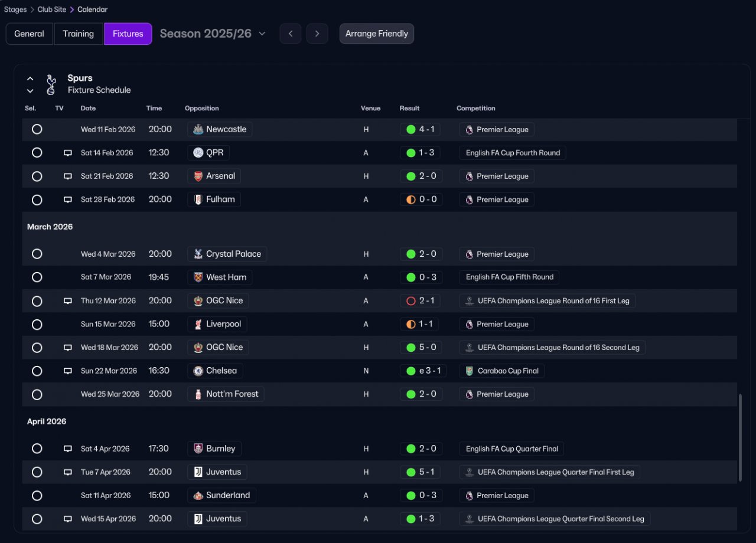Screen dimensions: 756x543
Task: Click the Juventus badge on 7 Apr fixture
Action: tap(198, 472)
